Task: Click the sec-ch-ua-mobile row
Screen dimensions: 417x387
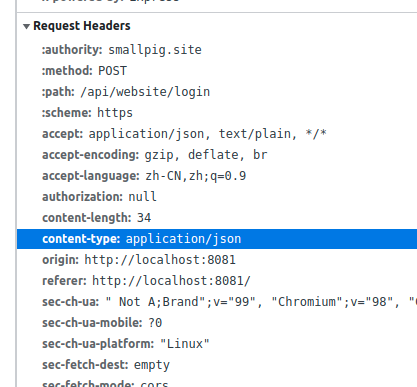Action: click(x=217, y=323)
